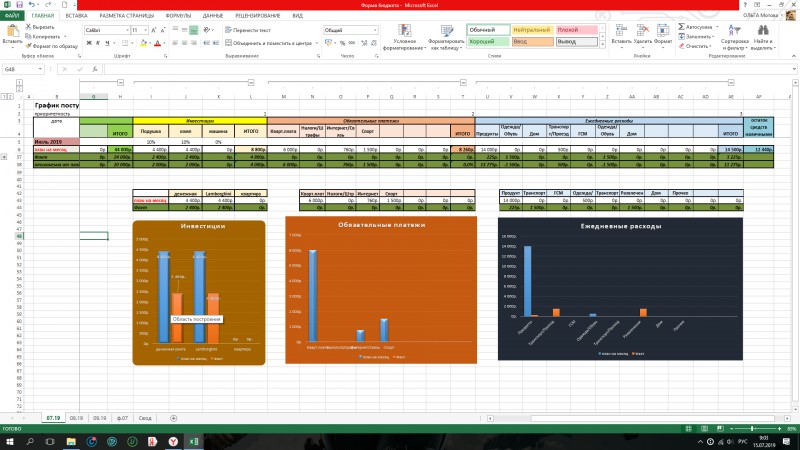Screen dimensions: 800x450
Task: Toggle italic (К) formatting
Action: 98,43
